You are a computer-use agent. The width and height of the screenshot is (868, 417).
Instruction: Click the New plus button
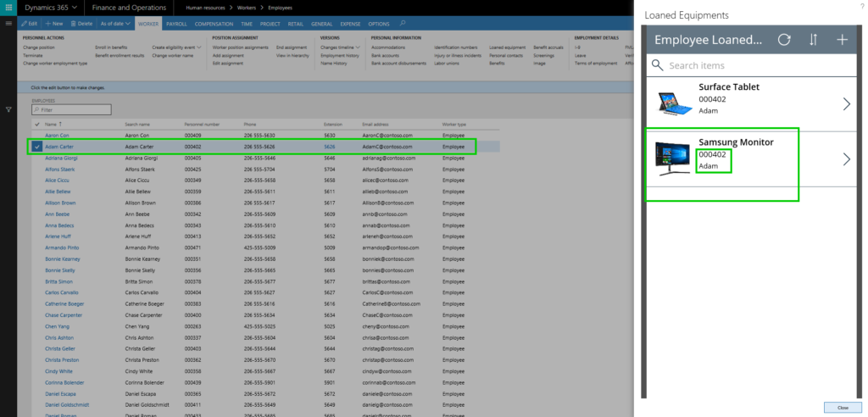tap(54, 24)
